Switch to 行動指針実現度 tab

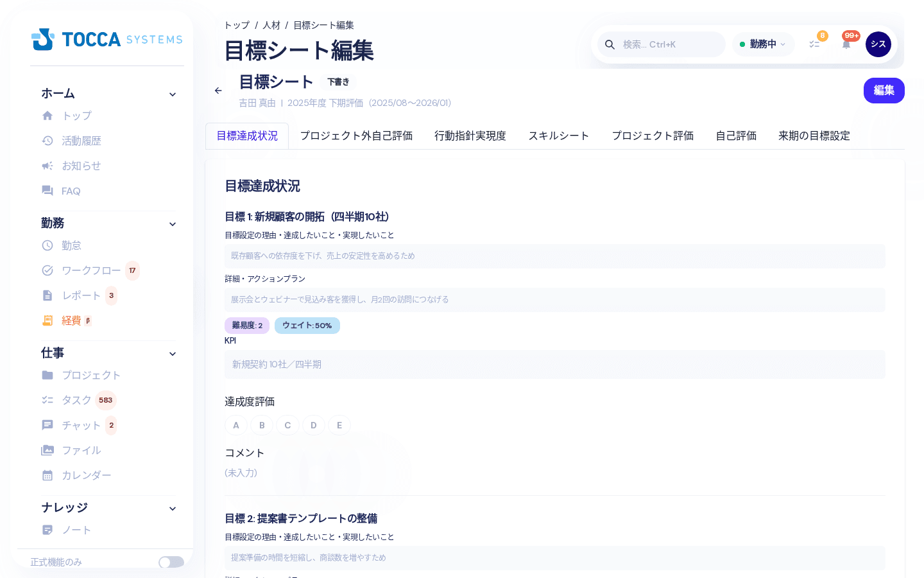470,136
